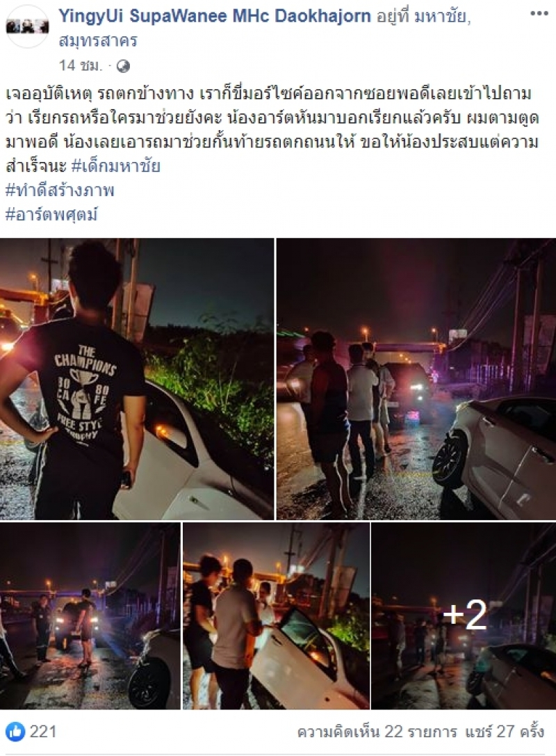Open hashtag #อาร์ตพศุตม์
Screen dimensions: 556x756
pos(51,214)
